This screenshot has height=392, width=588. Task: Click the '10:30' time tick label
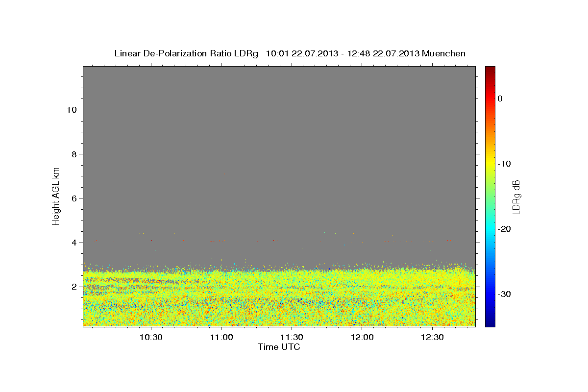151,337
